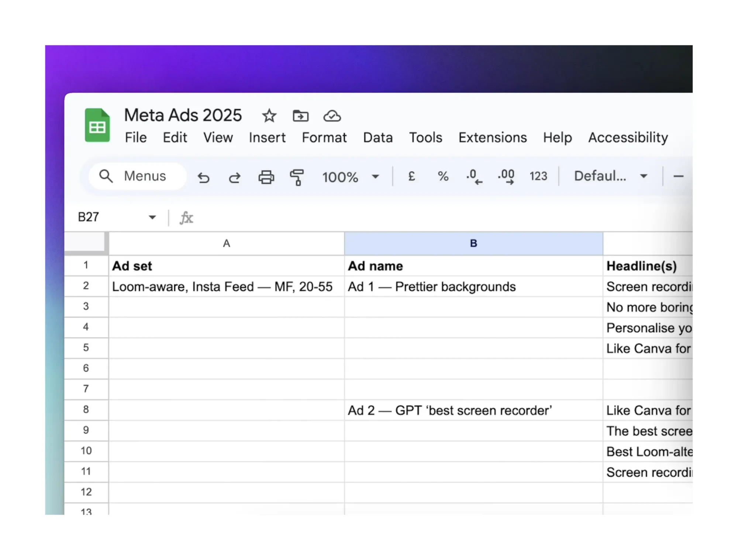
Task: Open the View menu
Action: pyautogui.click(x=218, y=138)
